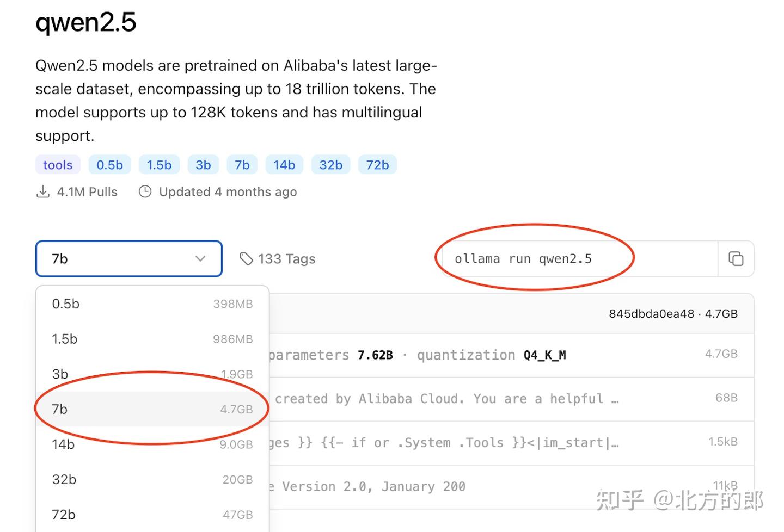Open the model size selector dropdown
This screenshot has height=532, width=784.
point(128,259)
